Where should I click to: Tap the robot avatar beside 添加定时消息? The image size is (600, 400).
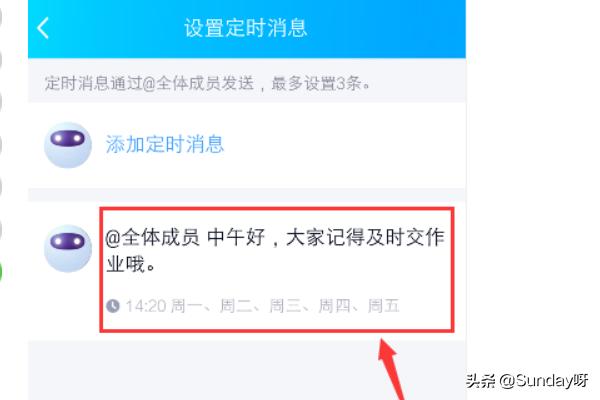[68, 145]
